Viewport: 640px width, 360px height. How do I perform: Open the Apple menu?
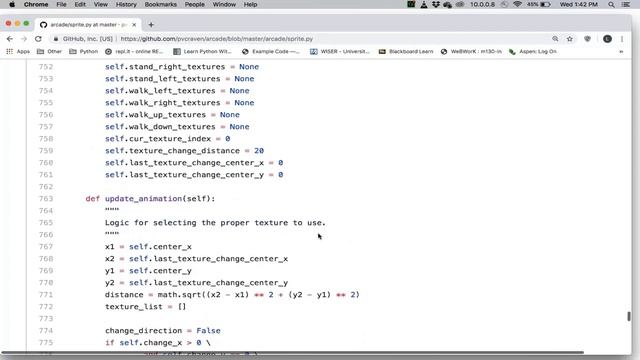[12, 4]
